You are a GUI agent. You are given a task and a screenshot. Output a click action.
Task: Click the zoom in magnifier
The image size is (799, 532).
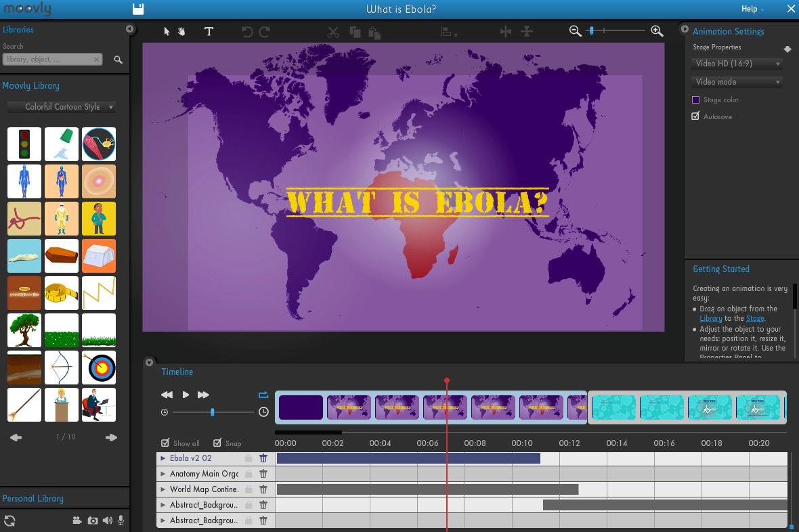656,31
